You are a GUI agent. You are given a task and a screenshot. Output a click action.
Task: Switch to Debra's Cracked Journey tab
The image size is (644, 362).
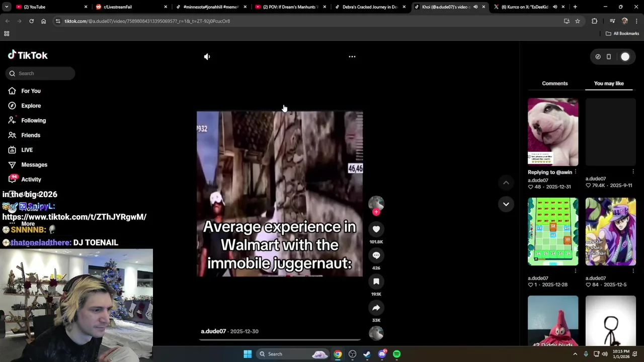[x=370, y=7]
